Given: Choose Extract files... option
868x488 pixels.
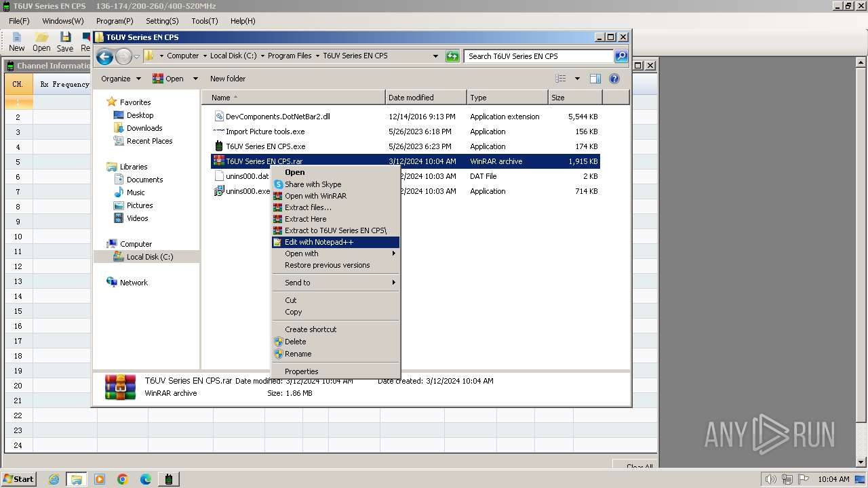Looking at the screenshot, I should (x=336, y=207).
